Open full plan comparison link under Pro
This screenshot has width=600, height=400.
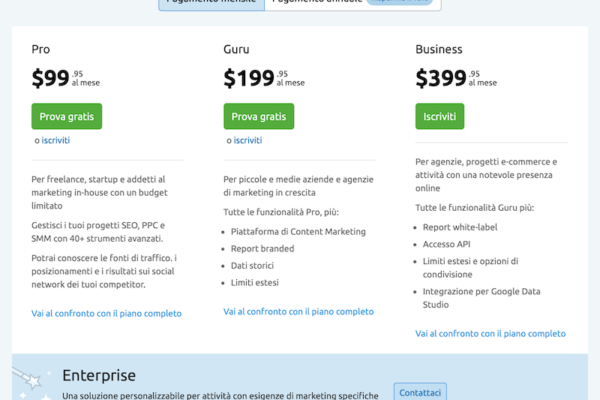(x=106, y=313)
